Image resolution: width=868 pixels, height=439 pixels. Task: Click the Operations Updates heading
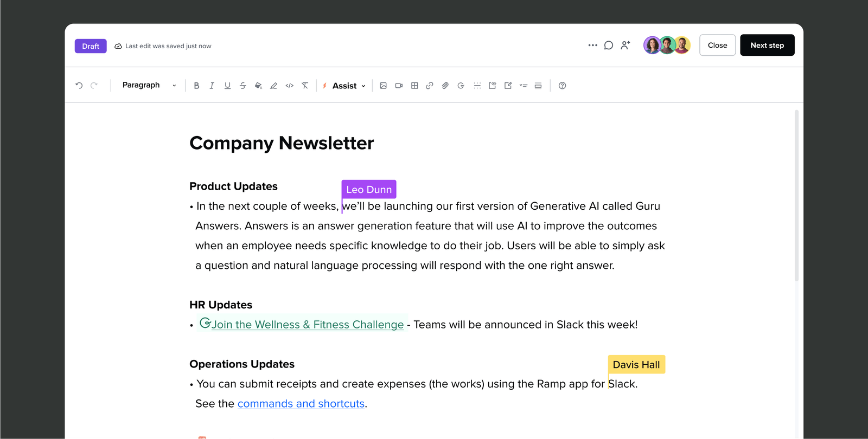[242, 364]
